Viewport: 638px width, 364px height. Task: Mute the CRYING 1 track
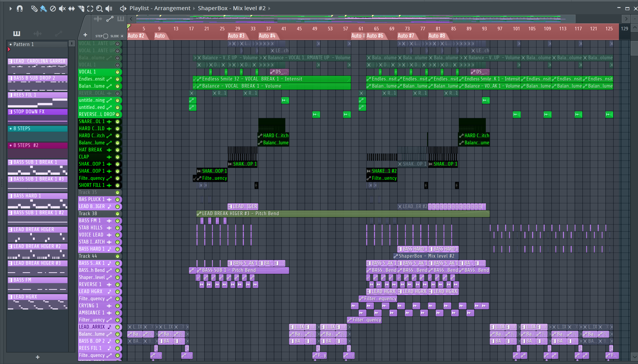click(117, 306)
